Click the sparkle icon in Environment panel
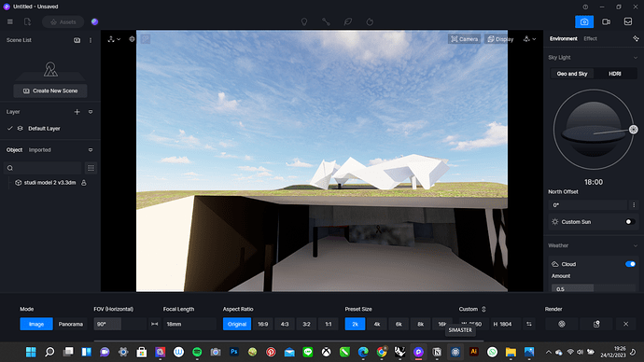 [636, 38]
